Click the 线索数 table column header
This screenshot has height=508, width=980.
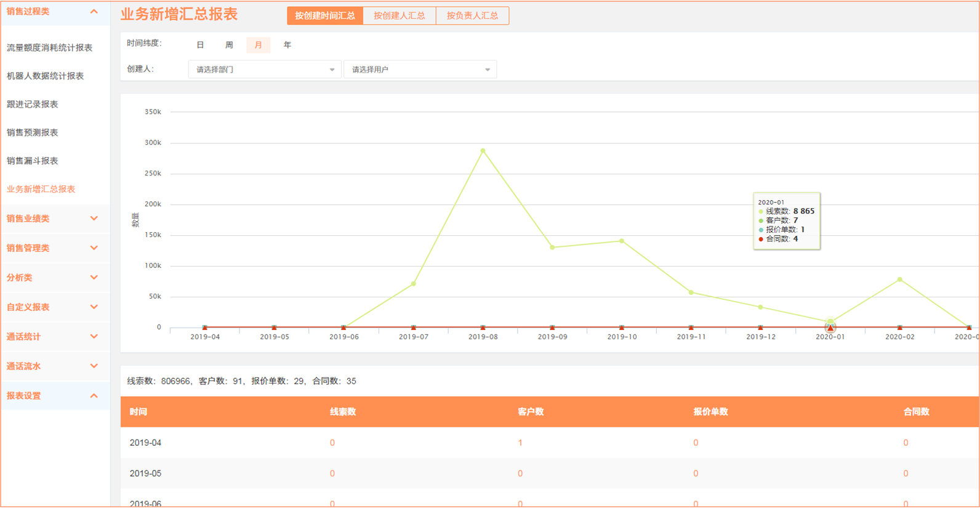[x=343, y=412]
